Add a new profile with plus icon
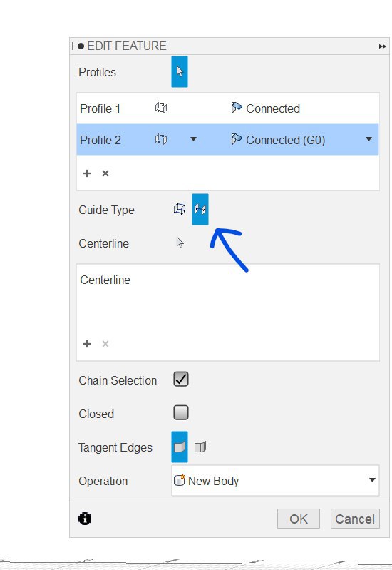This screenshot has width=392, height=570. [87, 173]
